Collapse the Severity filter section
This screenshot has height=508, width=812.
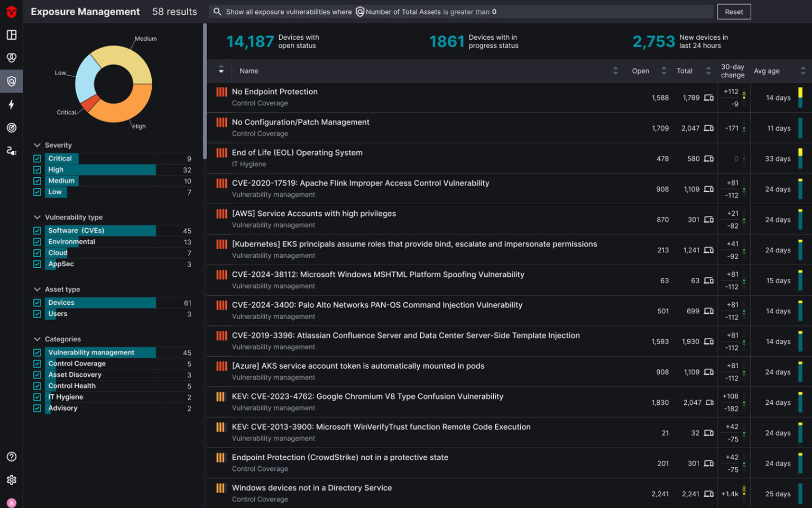(x=37, y=145)
